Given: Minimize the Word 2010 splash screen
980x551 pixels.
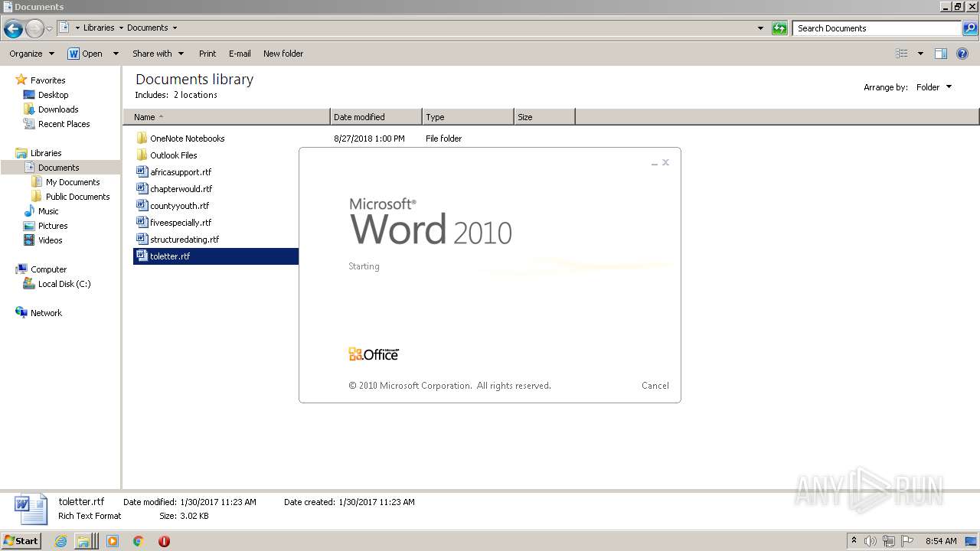Looking at the screenshot, I should pyautogui.click(x=655, y=163).
